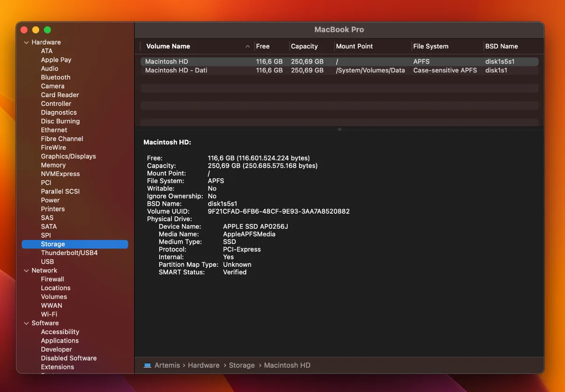Select Memory in the sidebar
The height and width of the screenshot is (392, 565).
click(x=53, y=165)
